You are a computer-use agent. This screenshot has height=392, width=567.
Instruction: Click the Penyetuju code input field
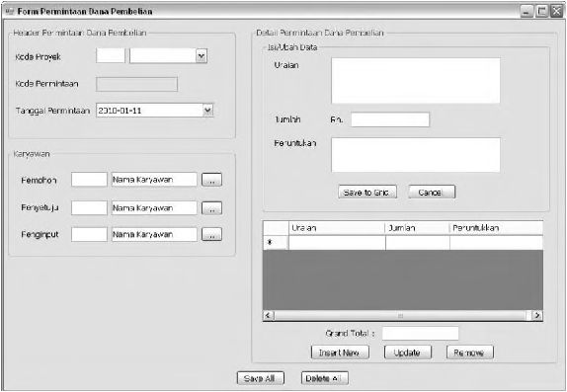coord(89,208)
